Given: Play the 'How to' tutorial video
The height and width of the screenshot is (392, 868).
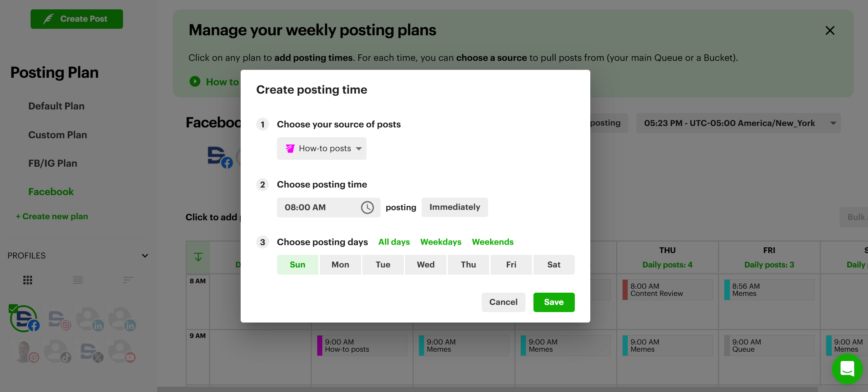Looking at the screenshot, I should click(195, 82).
